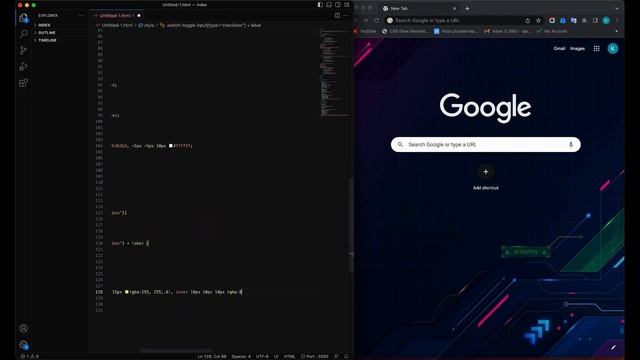Open the Source Control view in VS Code
The width and height of the screenshot is (640, 360).
[23, 50]
